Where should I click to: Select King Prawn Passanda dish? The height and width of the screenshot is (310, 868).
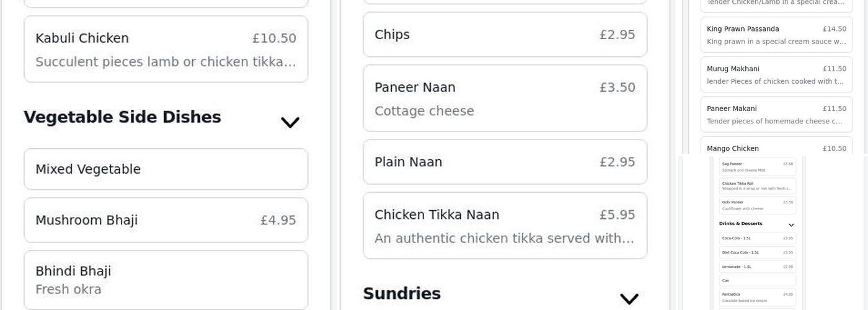(776, 35)
